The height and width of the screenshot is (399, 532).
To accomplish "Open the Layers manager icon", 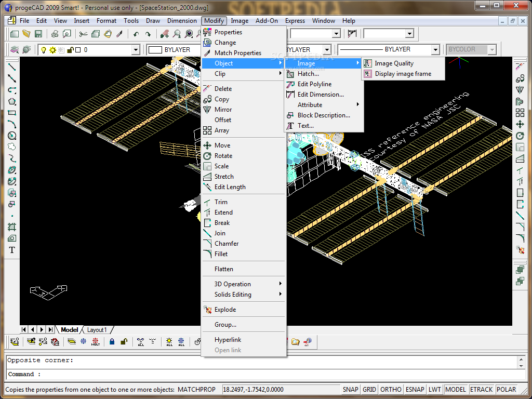I will point(14,49).
